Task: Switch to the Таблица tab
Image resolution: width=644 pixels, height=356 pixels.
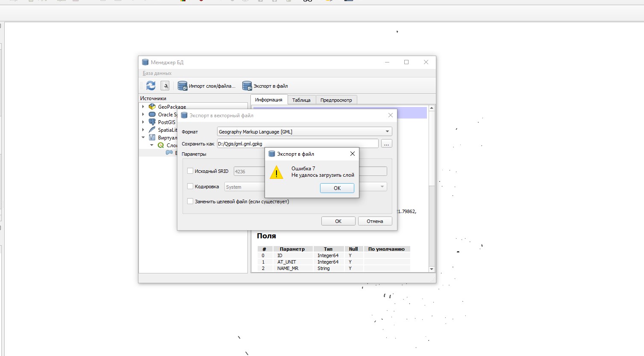Action: 302,99
